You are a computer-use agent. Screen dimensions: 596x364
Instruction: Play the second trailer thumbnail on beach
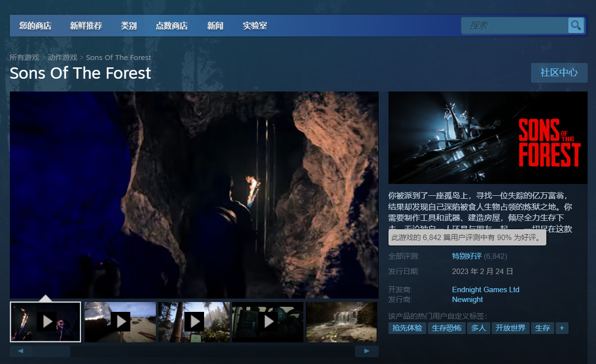(120, 322)
